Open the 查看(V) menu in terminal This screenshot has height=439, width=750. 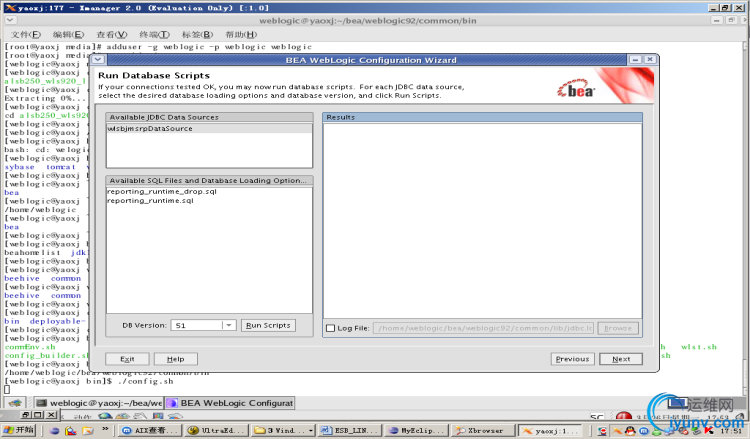pos(111,34)
